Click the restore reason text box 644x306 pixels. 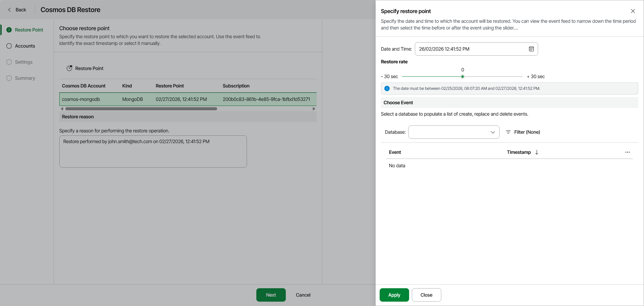(x=153, y=151)
